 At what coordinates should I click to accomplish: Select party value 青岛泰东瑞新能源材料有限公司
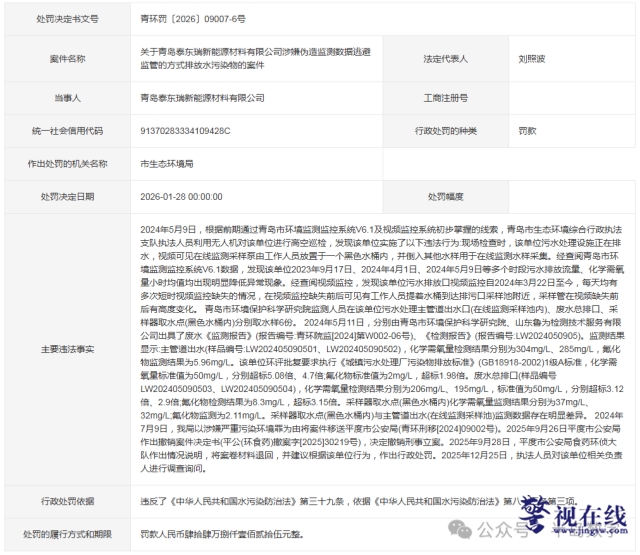pos(202,98)
